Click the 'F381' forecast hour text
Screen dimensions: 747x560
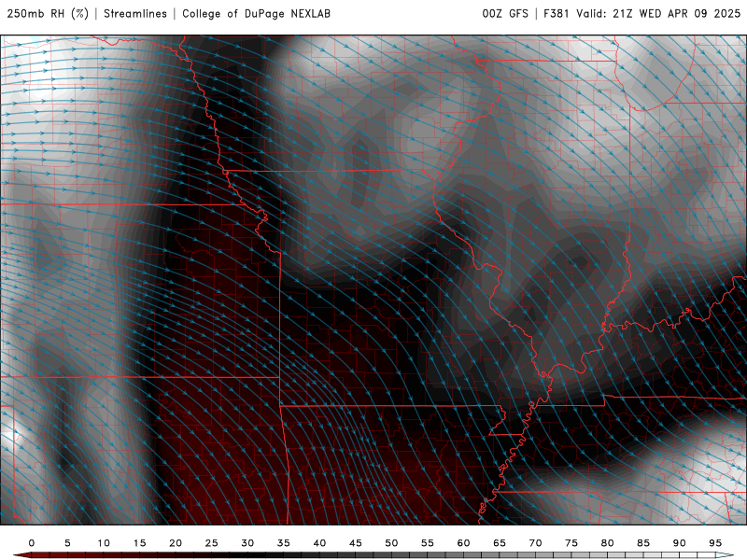pyautogui.click(x=557, y=14)
